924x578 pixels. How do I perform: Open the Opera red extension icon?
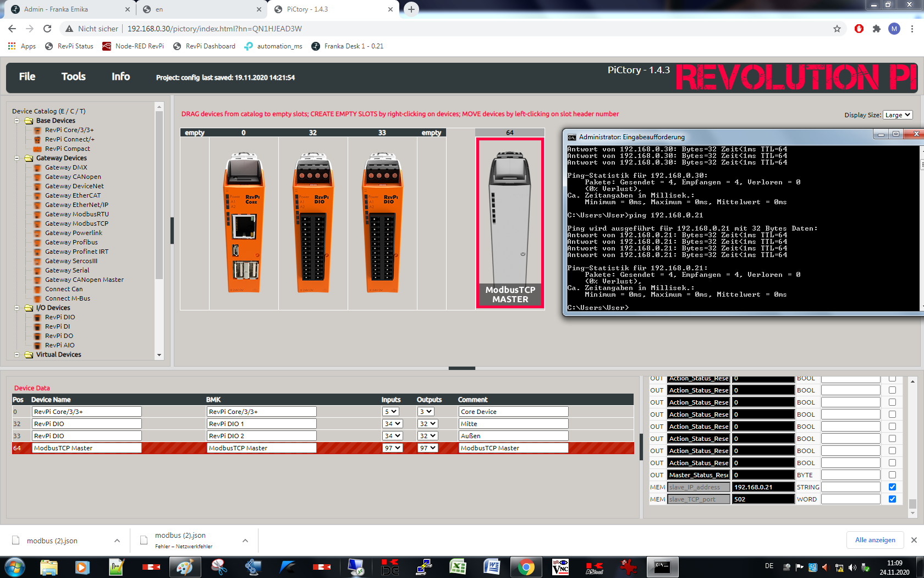click(859, 29)
